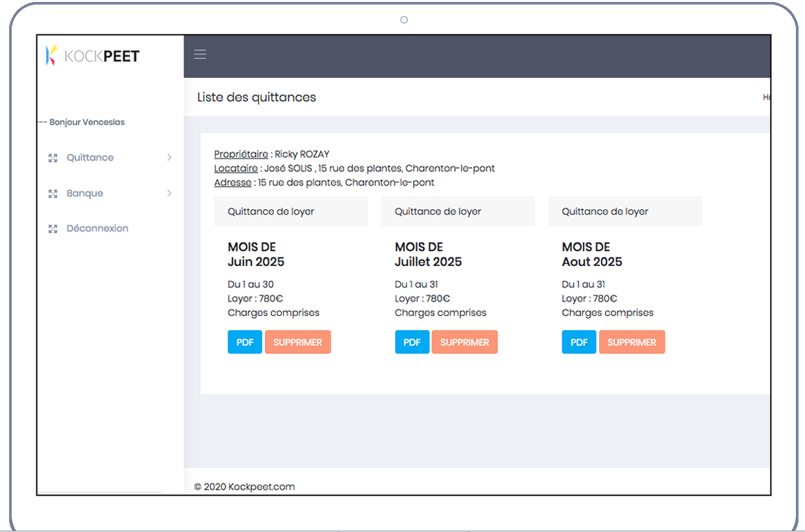Click the 'Locataire' label
The width and height of the screenshot is (805, 532).
(x=236, y=169)
